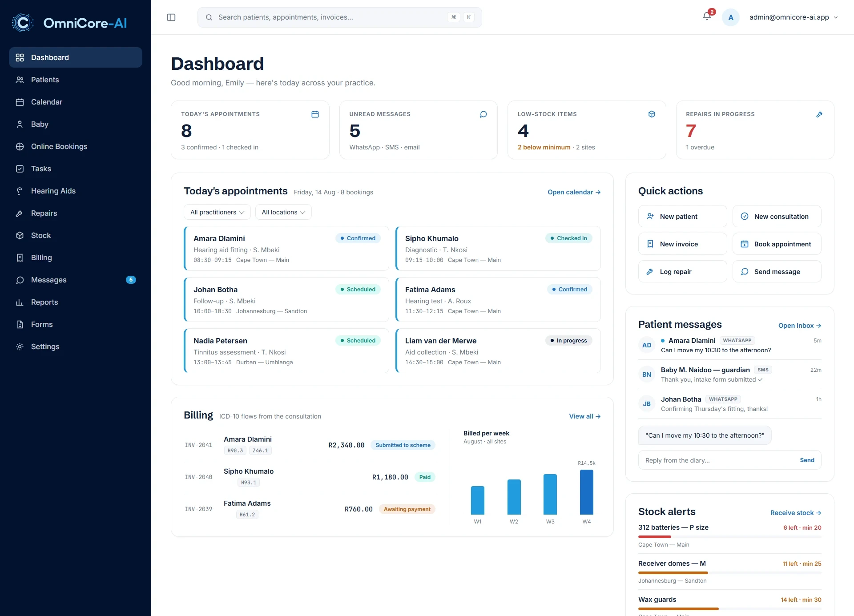Open Reports in the sidebar
854x616 pixels.
point(76,302)
